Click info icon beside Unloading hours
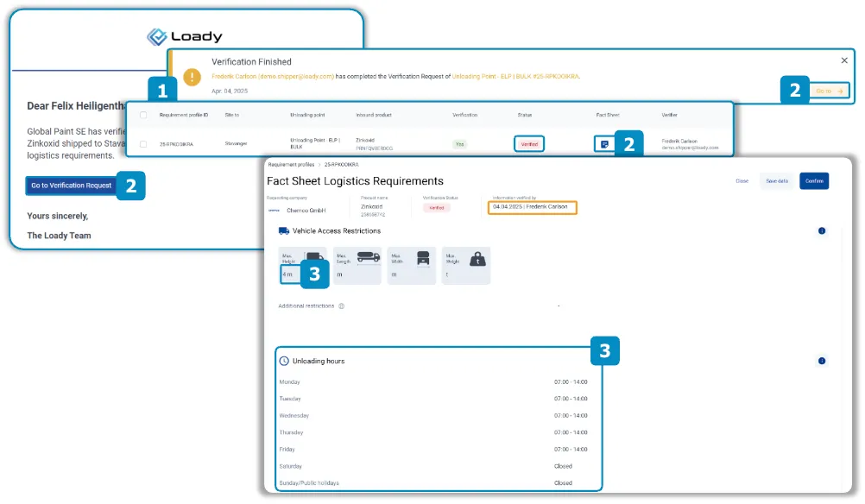865x504 pixels. pos(822,362)
